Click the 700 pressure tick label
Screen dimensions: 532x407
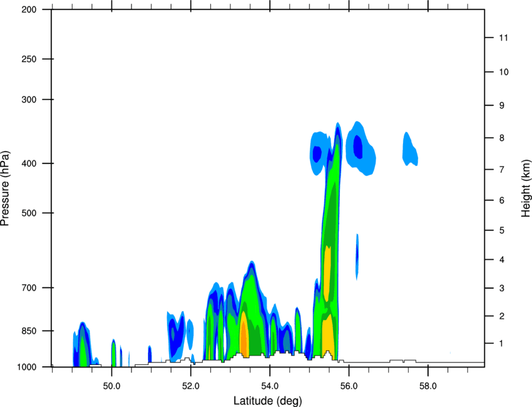pyautogui.click(x=29, y=287)
